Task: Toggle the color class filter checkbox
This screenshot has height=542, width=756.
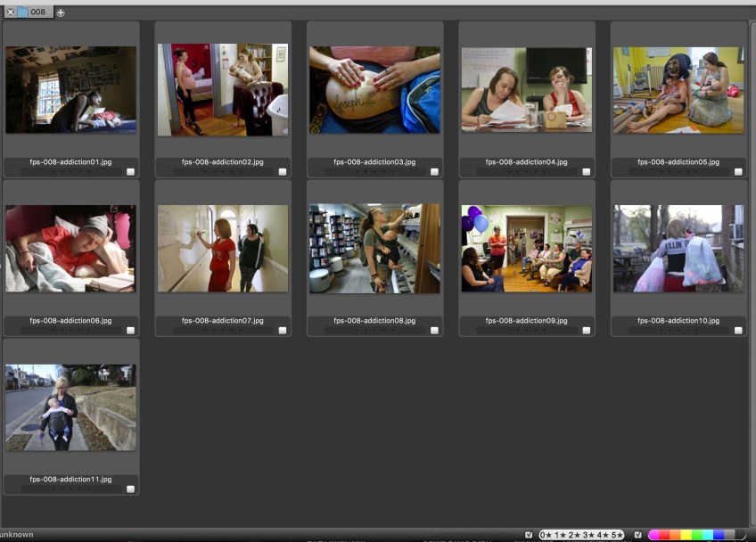Action: 638,535
